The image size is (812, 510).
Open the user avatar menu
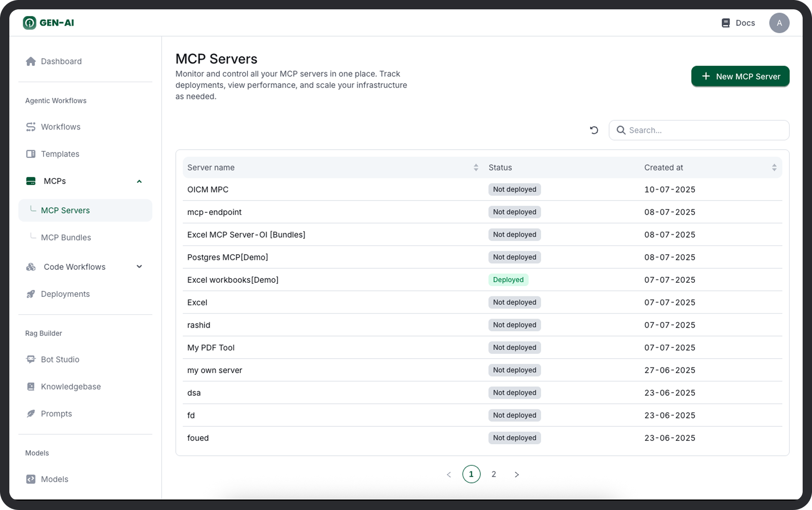click(x=779, y=23)
